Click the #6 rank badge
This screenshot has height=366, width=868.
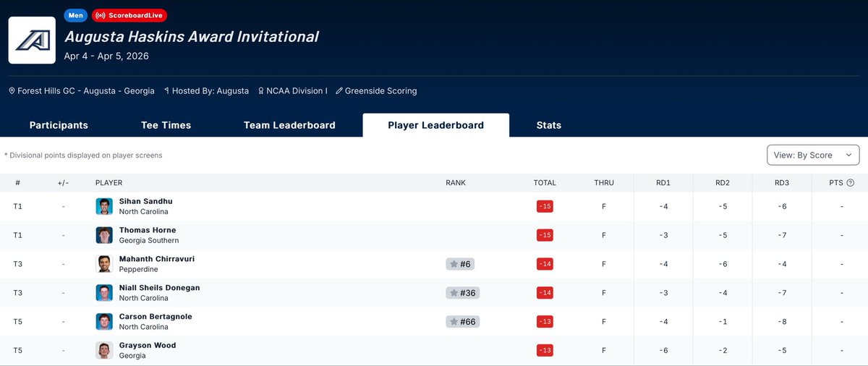[x=460, y=264]
